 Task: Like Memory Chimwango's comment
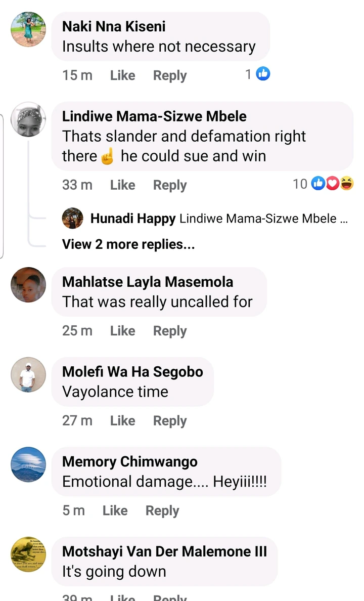(x=115, y=510)
